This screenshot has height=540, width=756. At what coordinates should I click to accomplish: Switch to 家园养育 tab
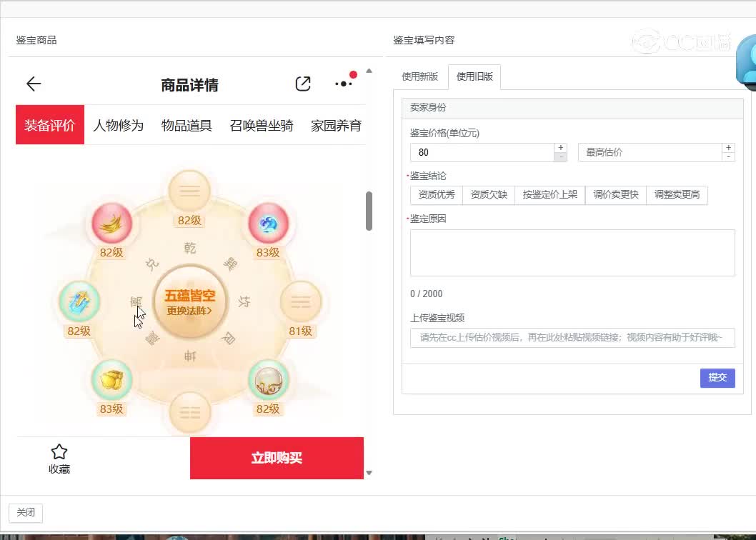click(336, 126)
